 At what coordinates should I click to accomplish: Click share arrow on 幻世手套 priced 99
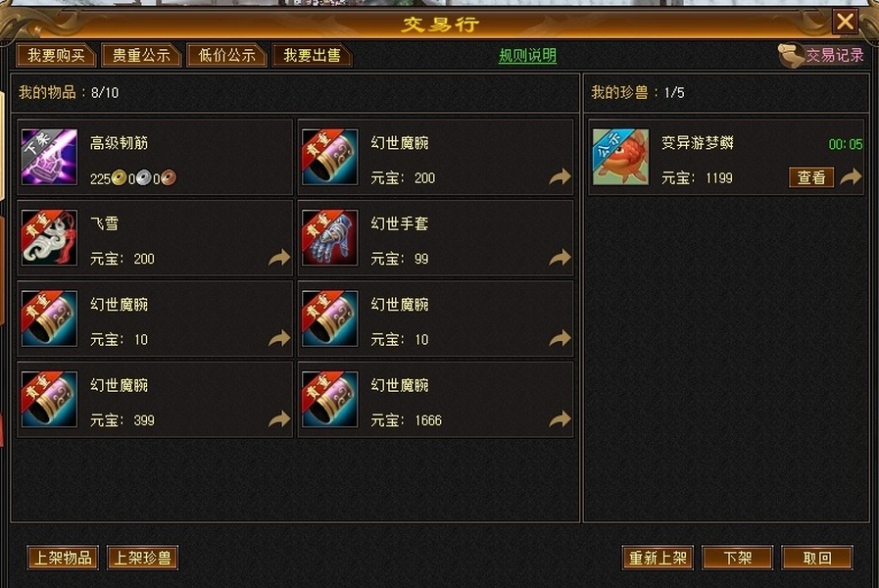pos(560,258)
